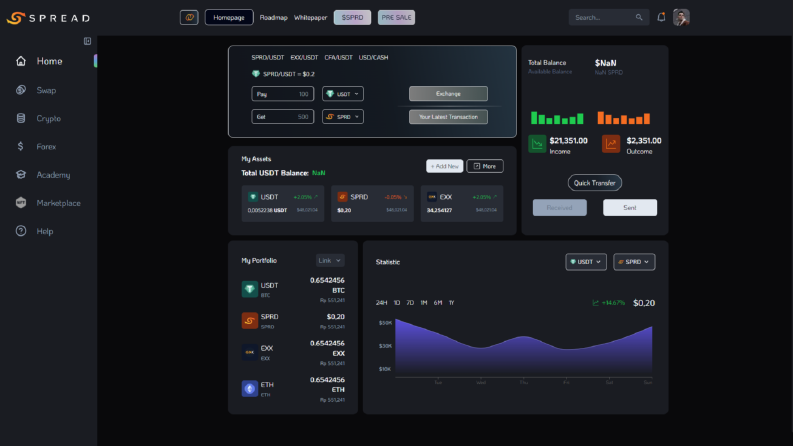Click + Add New asset button
793x446 pixels.
[445, 166]
